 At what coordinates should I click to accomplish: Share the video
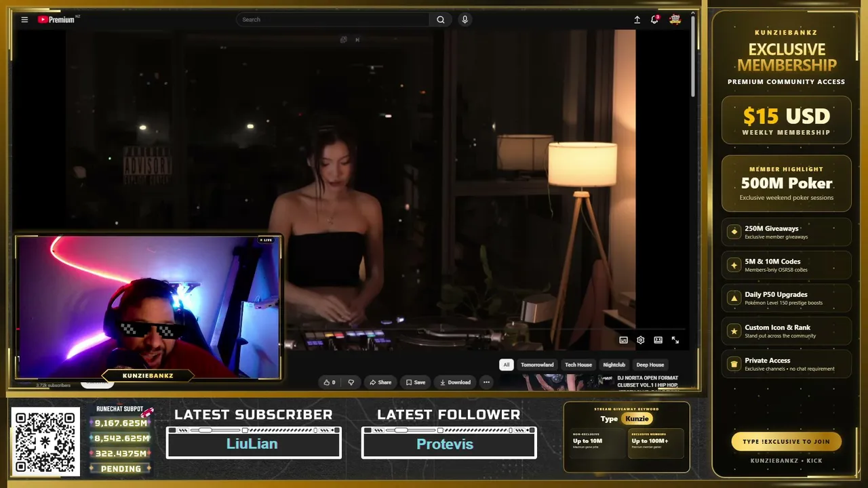click(380, 382)
